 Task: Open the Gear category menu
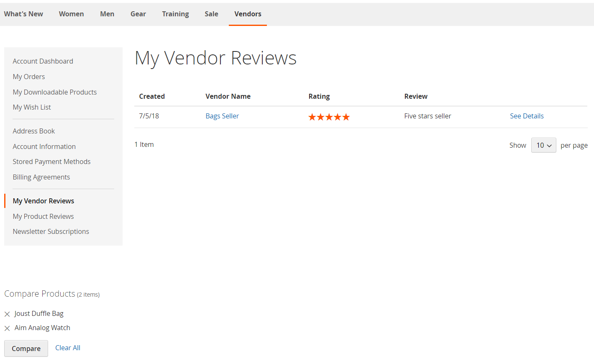pyautogui.click(x=138, y=14)
